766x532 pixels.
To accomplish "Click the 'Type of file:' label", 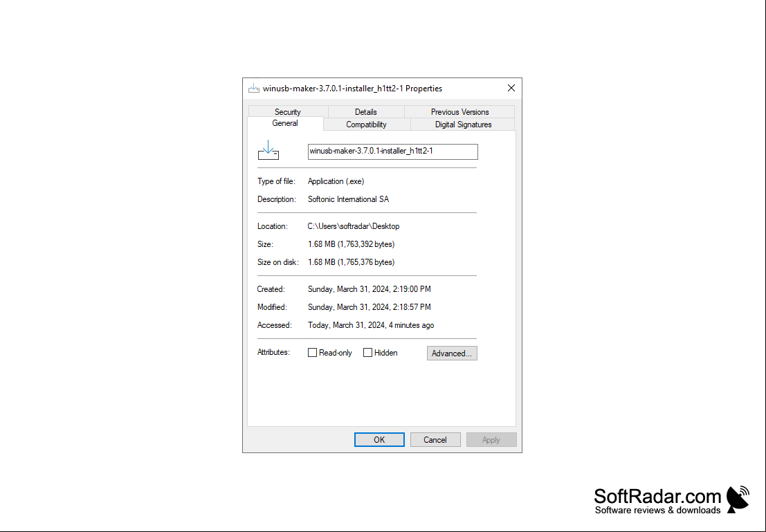I will (277, 181).
